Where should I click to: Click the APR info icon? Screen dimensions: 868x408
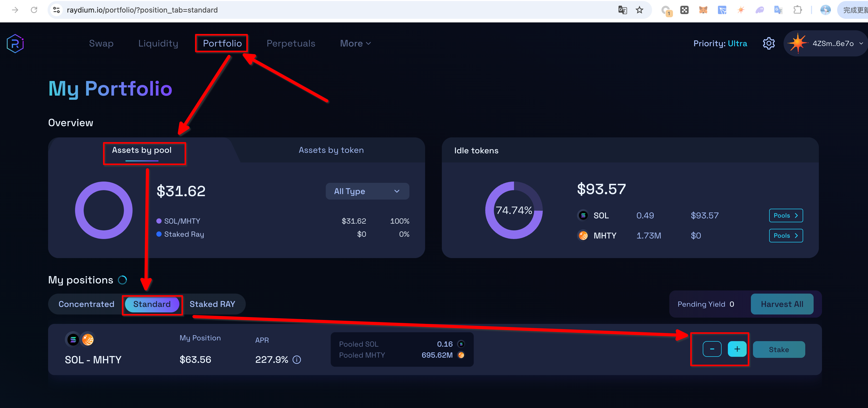tap(296, 359)
